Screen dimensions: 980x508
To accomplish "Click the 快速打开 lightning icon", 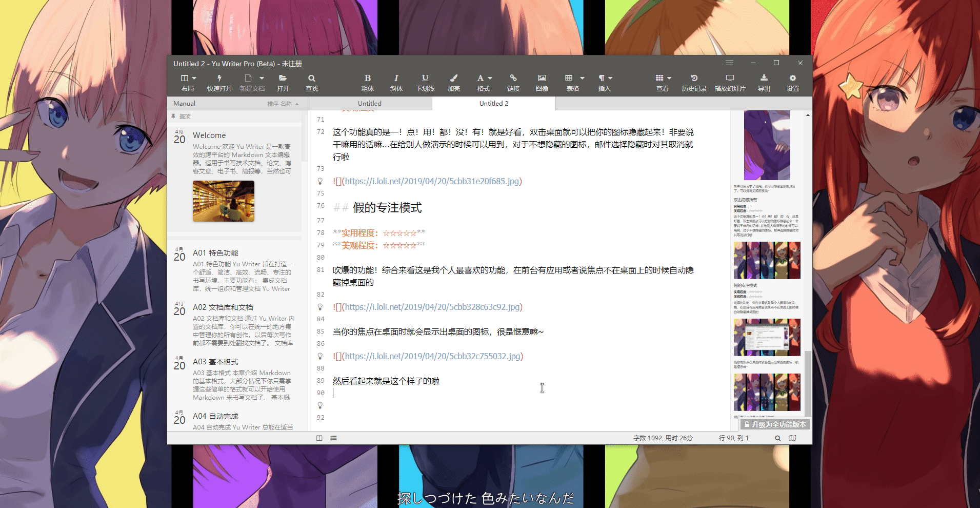I will click(x=219, y=78).
